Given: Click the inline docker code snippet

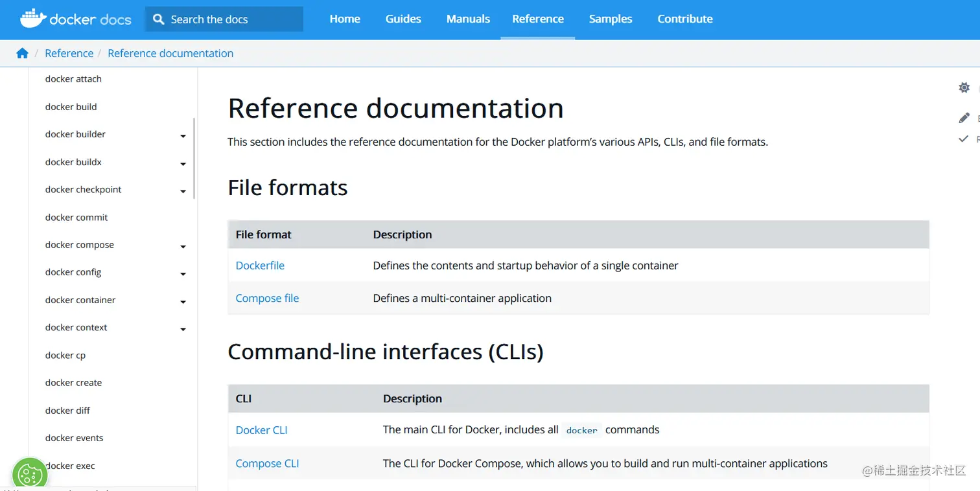Looking at the screenshot, I should tap(581, 430).
